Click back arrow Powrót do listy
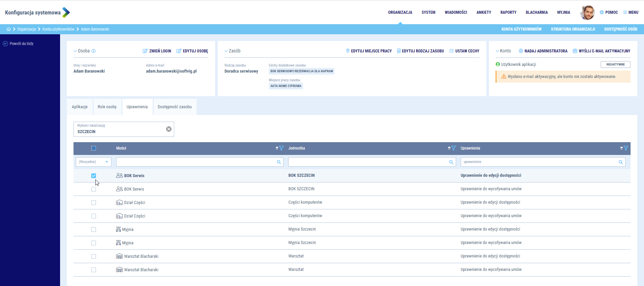This screenshot has height=286, width=644. pos(5,44)
